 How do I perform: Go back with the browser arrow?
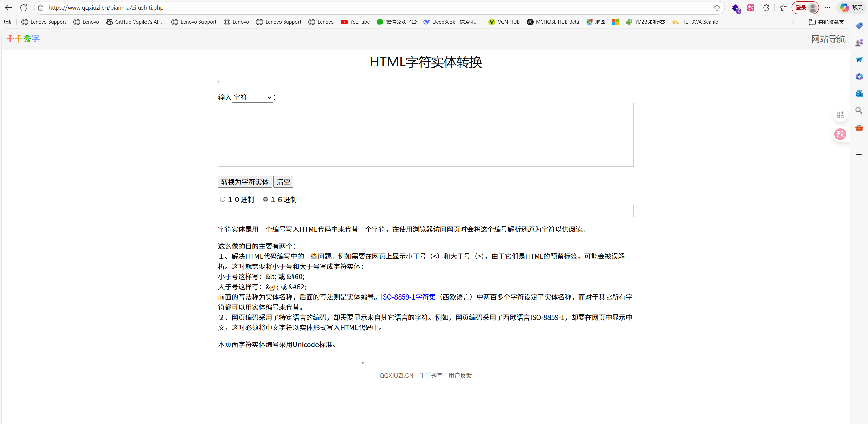[8, 7]
